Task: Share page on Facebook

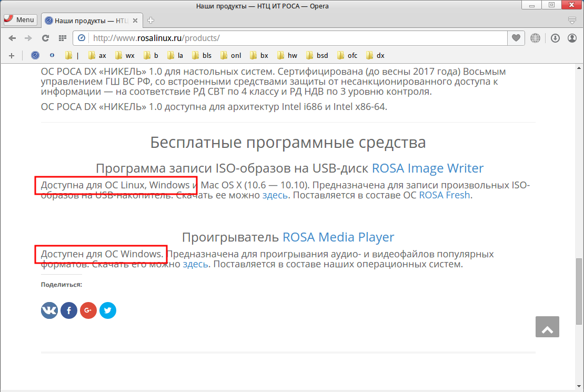Action: [69, 310]
